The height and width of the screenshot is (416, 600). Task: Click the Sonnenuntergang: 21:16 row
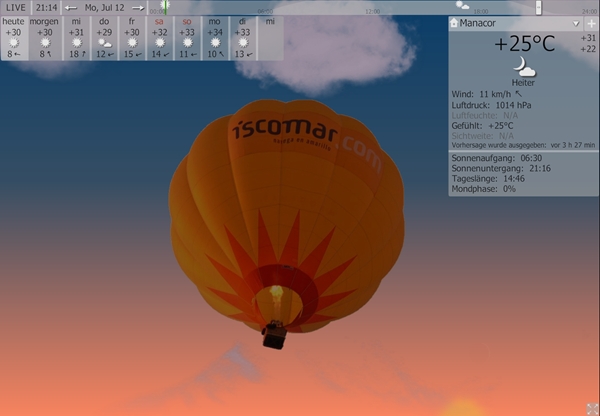tap(501, 168)
